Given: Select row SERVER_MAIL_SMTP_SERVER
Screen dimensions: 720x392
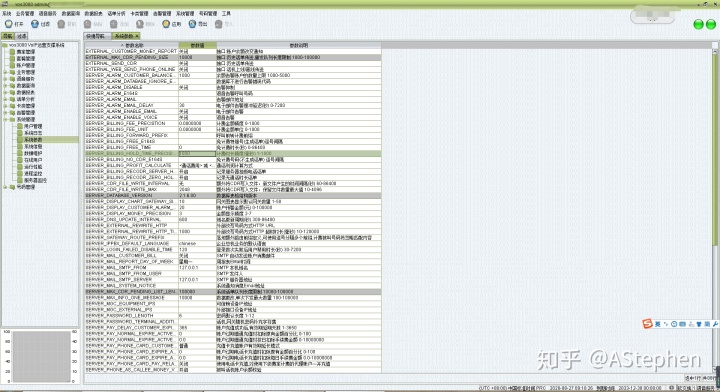Looking at the screenshot, I should tap(233, 280).
